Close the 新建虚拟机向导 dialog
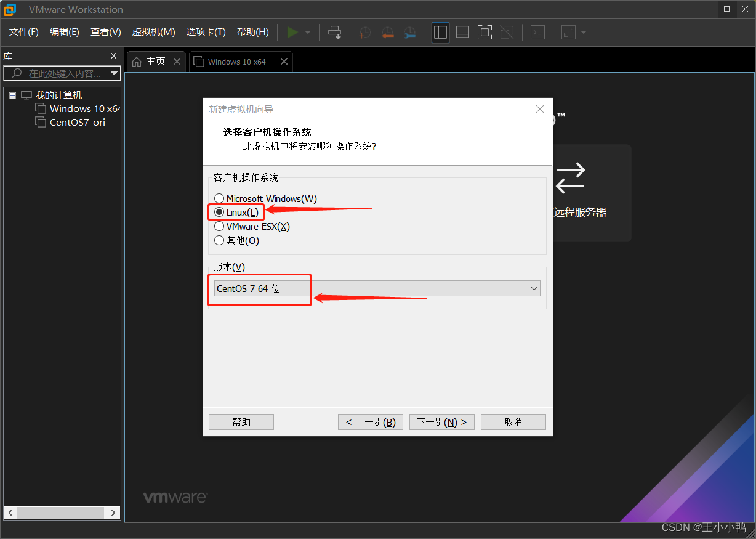Image resolution: width=756 pixels, height=539 pixels. [x=540, y=109]
